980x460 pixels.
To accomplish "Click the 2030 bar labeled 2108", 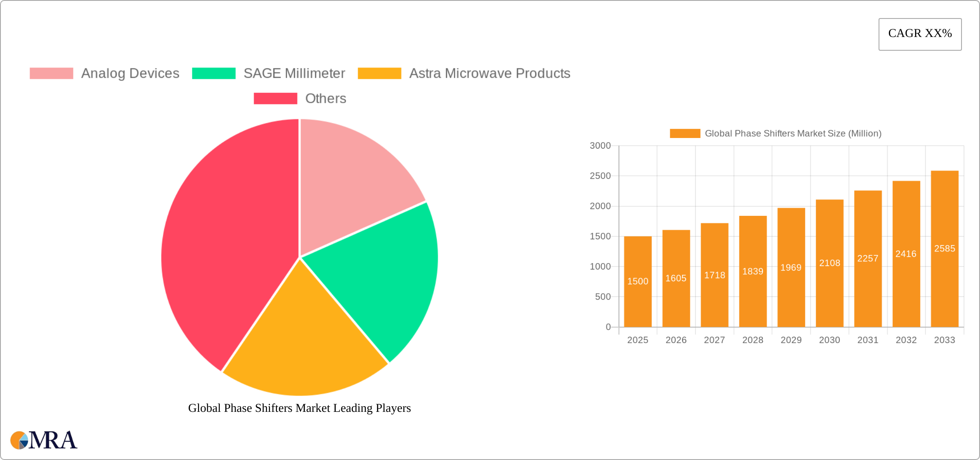I will [830, 263].
